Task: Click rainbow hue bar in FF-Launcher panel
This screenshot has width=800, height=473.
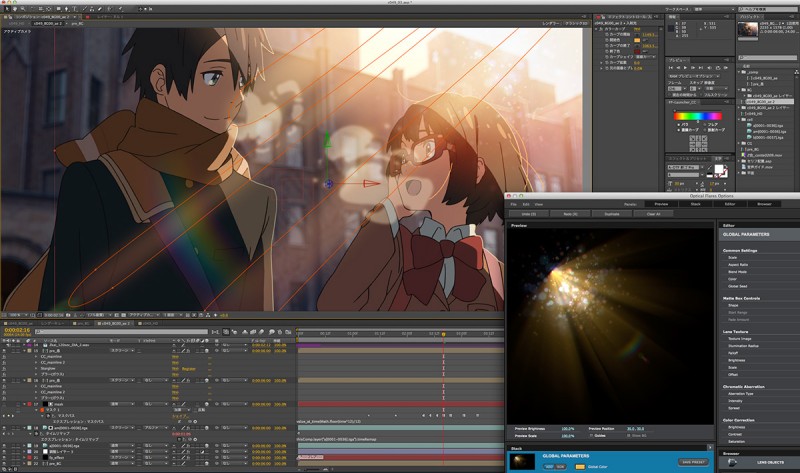Action: pyautogui.click(x=698, y=116)
